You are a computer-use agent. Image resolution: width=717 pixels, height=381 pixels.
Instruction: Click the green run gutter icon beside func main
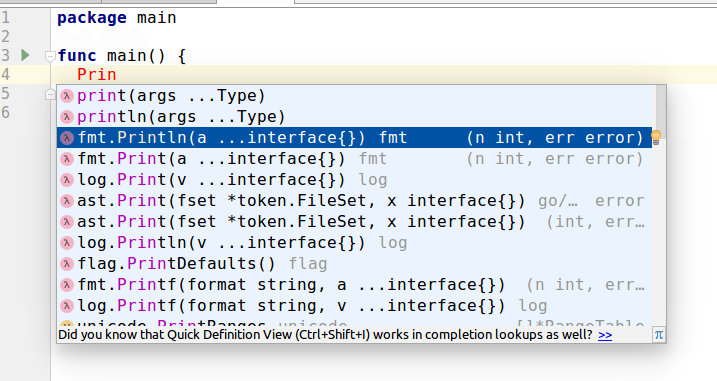(26, 55)
